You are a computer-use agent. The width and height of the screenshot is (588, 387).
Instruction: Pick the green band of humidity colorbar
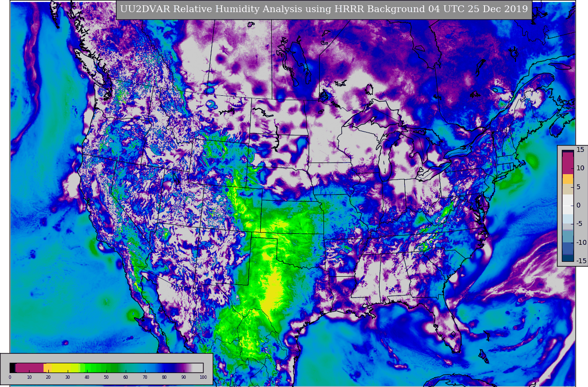[99, 368]
